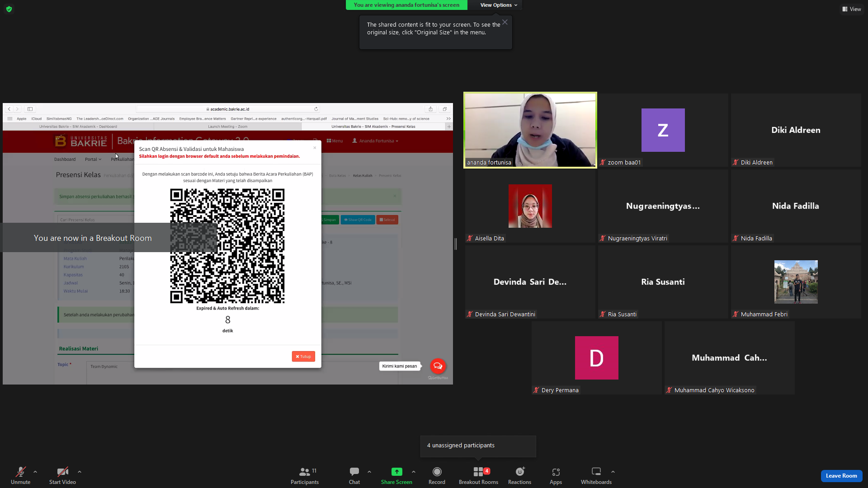Open audio options chevron next to Unmute
Viewport: 868px width, 488px height.
click(x=35, y=472)
